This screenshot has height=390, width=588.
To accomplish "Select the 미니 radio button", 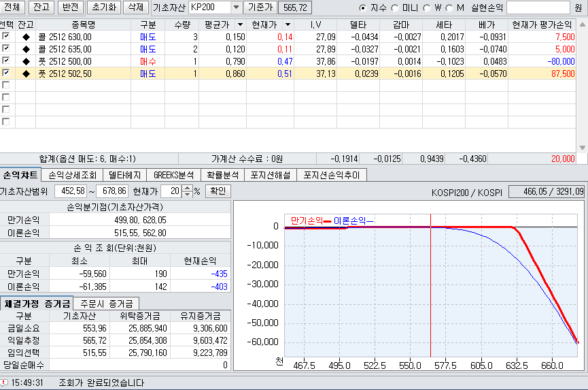I will [394, 8].
